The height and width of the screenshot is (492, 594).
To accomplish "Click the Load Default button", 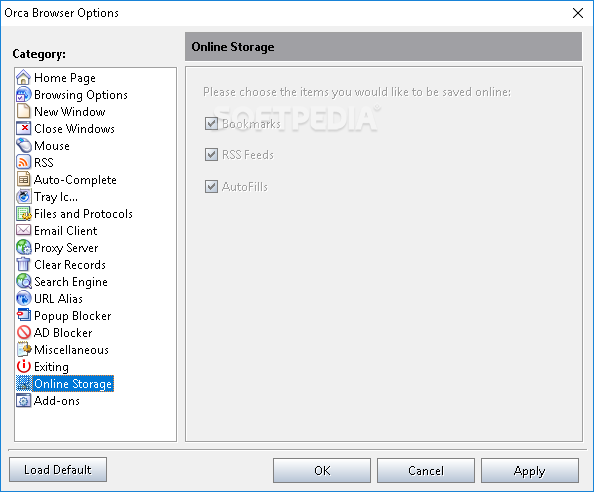I will pyautogui.click(x=58, y=470).
